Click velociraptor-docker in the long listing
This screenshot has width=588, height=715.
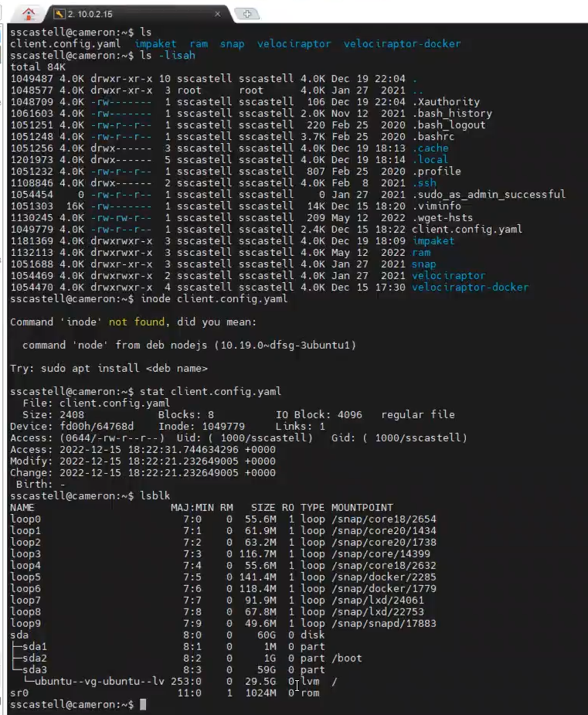[470, 288]
